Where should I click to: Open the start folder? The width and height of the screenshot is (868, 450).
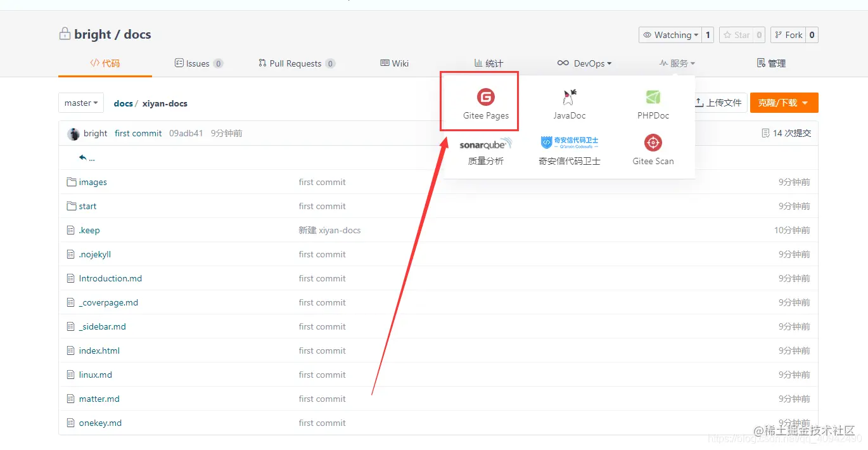point(87,206)
